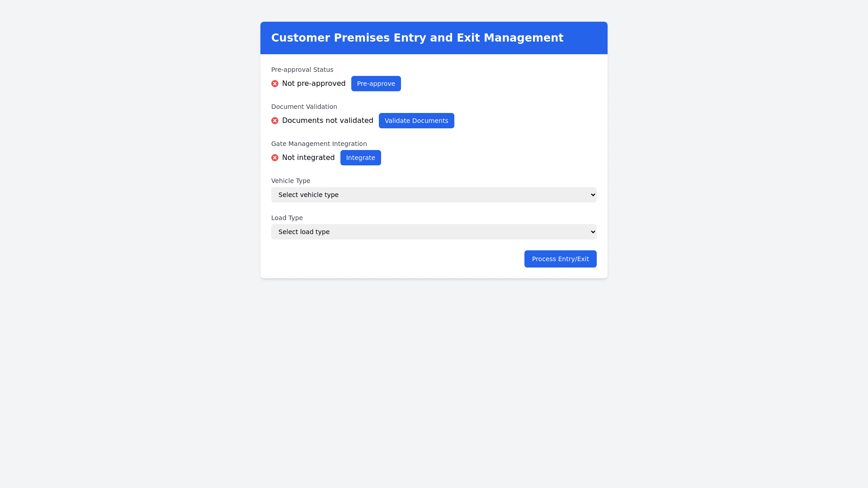868x488 pixels.
Task: Click the red X icon beside Documents not validated
Action: point(275,121)
